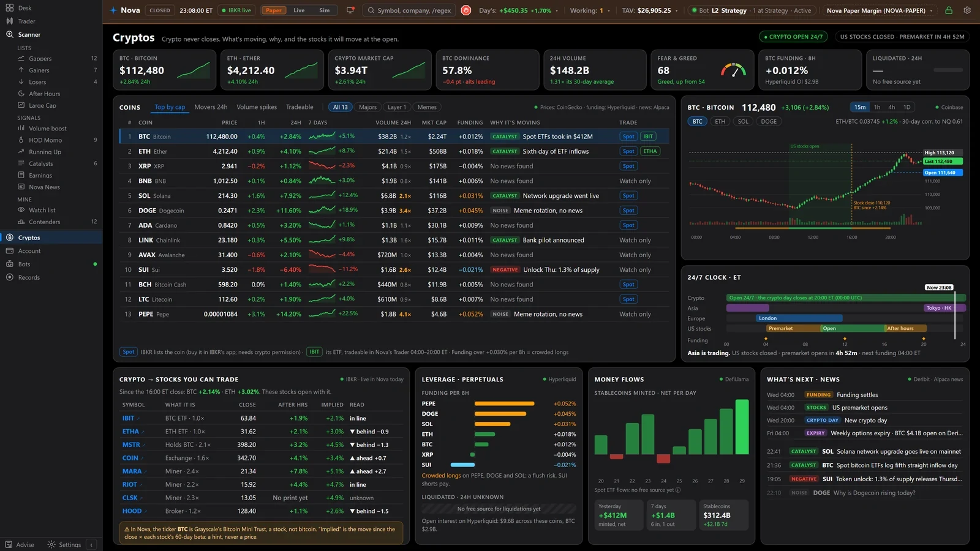Select the Gainers up-arrow icon
The image size is (980, 551).
(x=21, y=70)
